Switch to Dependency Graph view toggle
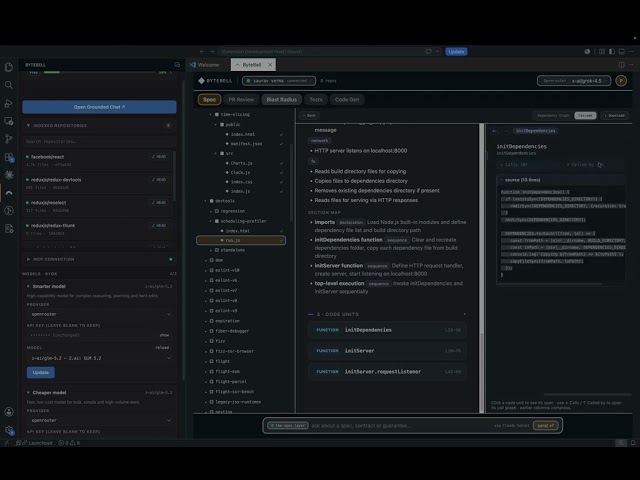Viewport: 640px width, 480px height. [553, 116]
